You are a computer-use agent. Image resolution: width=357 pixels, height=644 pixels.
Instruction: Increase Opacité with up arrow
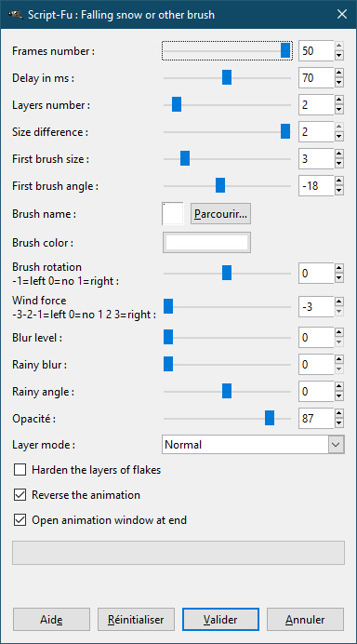(x=339, y=413)
